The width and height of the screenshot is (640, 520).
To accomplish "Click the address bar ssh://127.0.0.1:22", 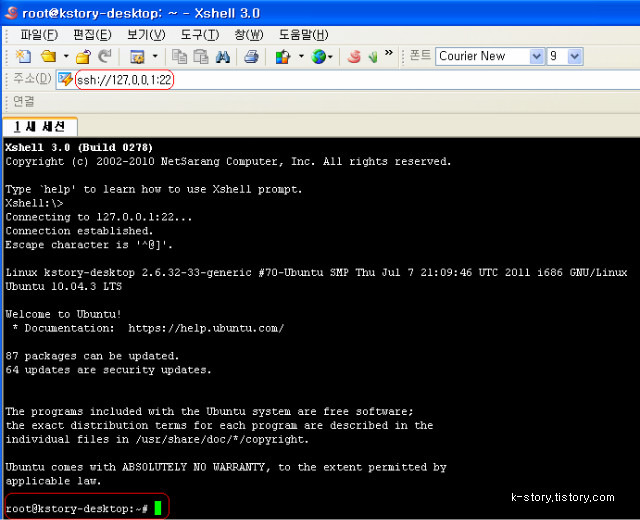I will (124, 80).
